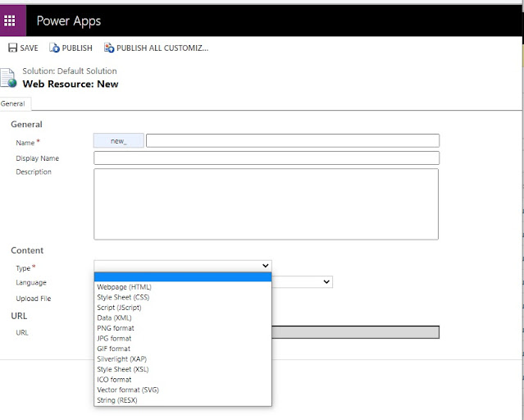
Task: Click the Publish icon
Action: [x=54, y=48]
